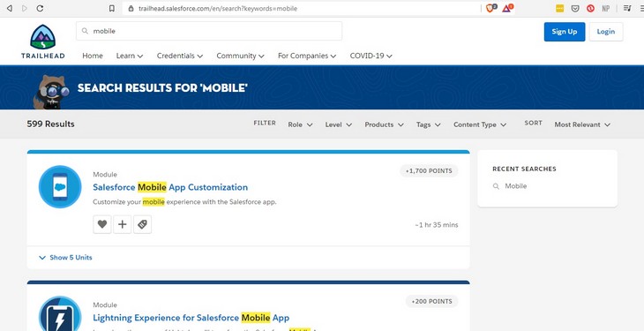Click the +200 POINTS badge

tap(431, 301)
